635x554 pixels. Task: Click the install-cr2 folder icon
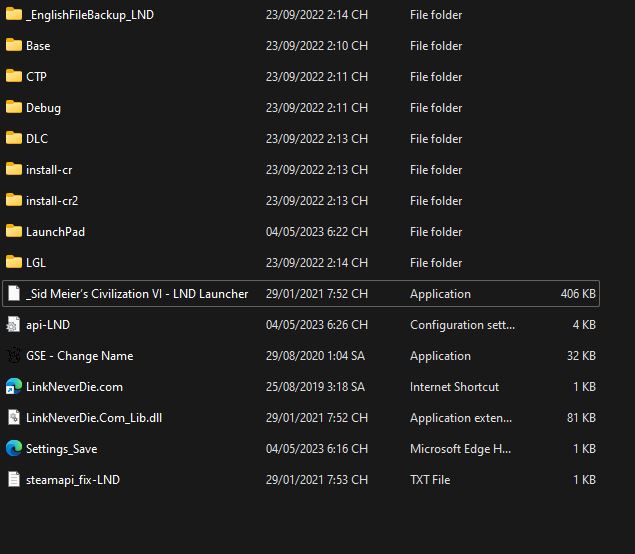click(x=14, y=200)
